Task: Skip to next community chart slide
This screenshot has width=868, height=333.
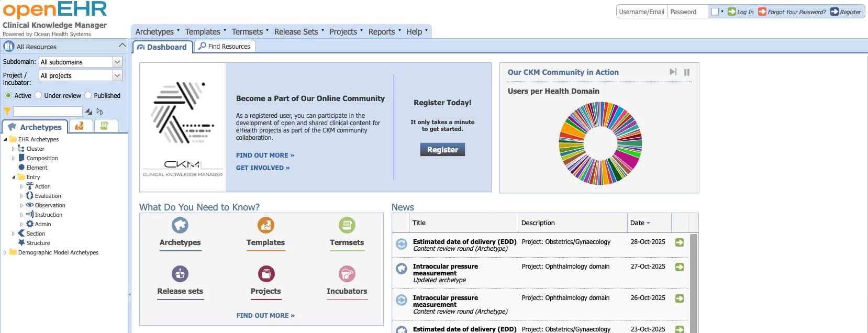Action: [x=673, y=72]
